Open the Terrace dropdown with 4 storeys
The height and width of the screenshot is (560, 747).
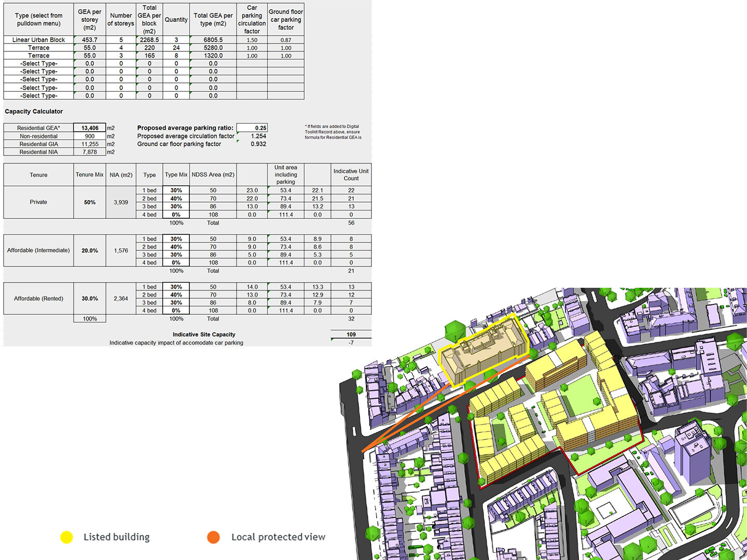pyautogui.click(x=38, y=48)
